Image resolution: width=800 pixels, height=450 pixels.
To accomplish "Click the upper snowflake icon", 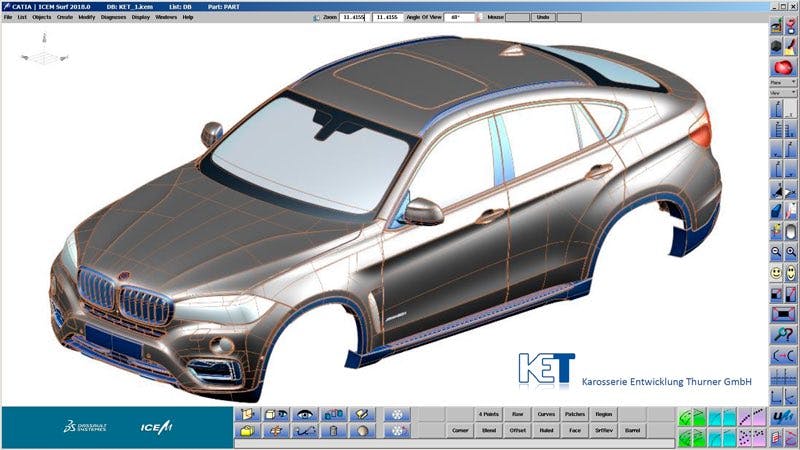I will 397,414.
